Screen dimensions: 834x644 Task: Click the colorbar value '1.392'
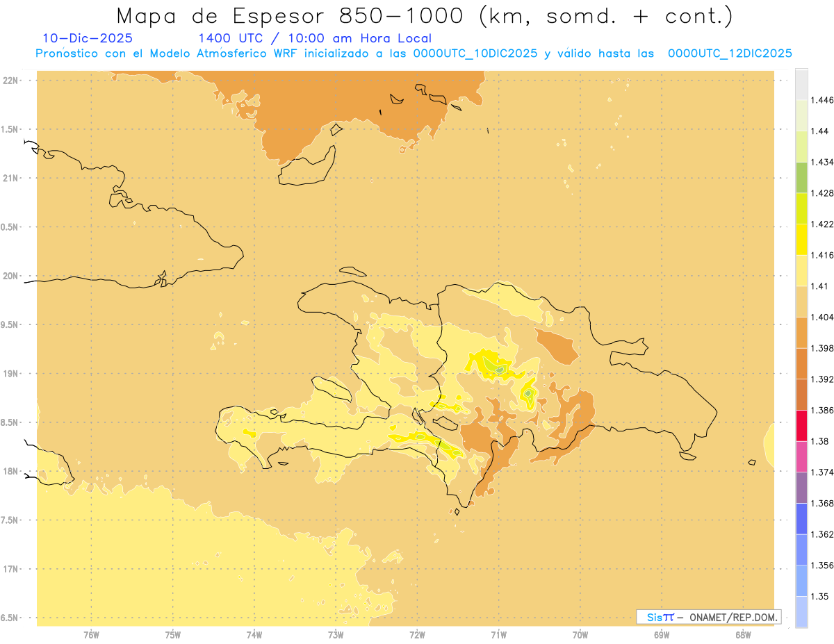click(824, 379)
